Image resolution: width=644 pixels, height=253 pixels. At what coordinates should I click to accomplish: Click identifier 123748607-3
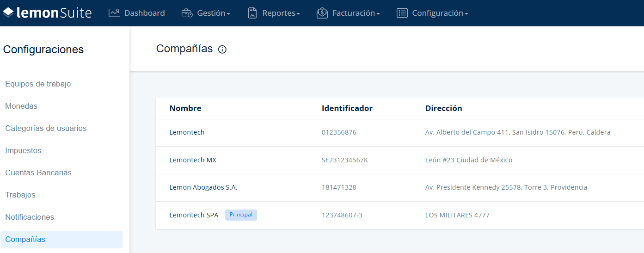pyautogui.click(x=342, y=215)
